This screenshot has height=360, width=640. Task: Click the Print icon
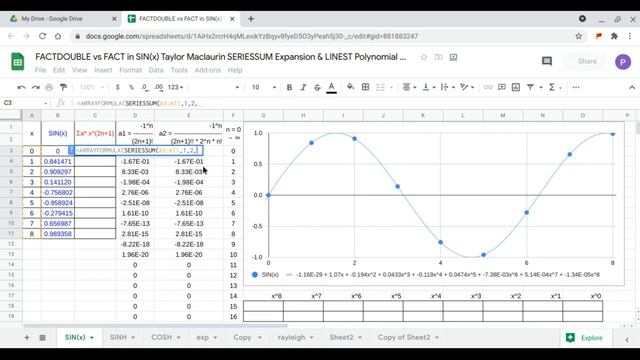49,87
